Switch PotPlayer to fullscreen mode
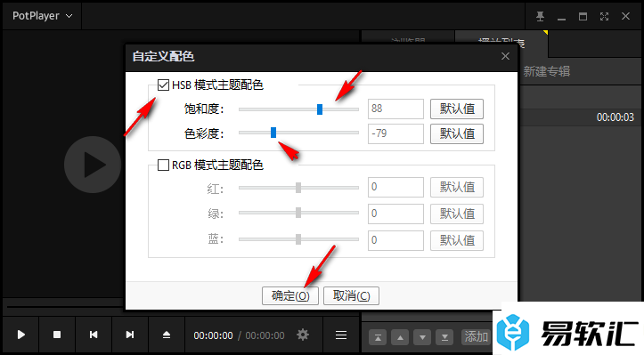Image resolution: width=644 pixels, height=355 pixels. coord(604,16)
